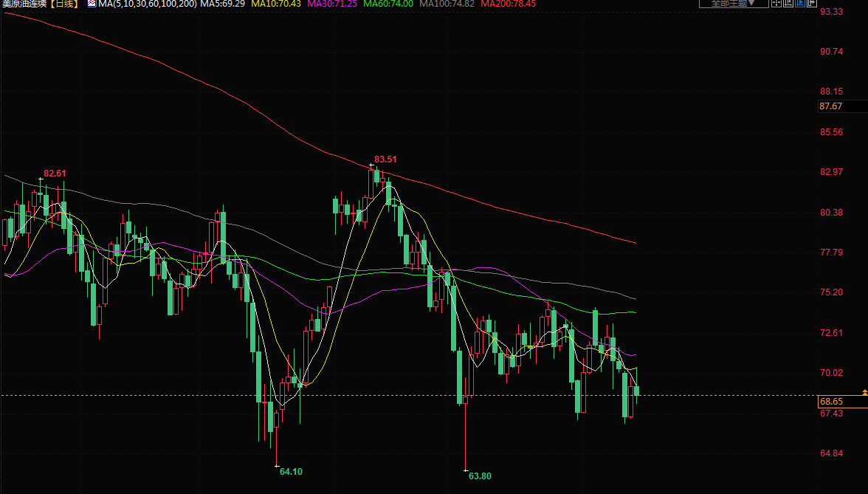The height and width of the screenshot is (494, 868).
Task: Click the rightmost export arrow toolbar icon
Action: click(x=812, y=3)
